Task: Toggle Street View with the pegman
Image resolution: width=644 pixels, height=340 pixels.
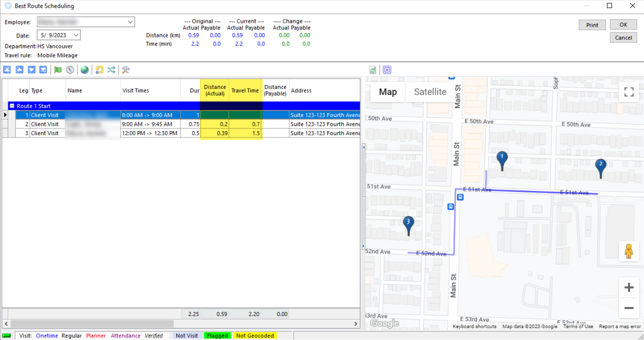Action: [x=629, y=252]
